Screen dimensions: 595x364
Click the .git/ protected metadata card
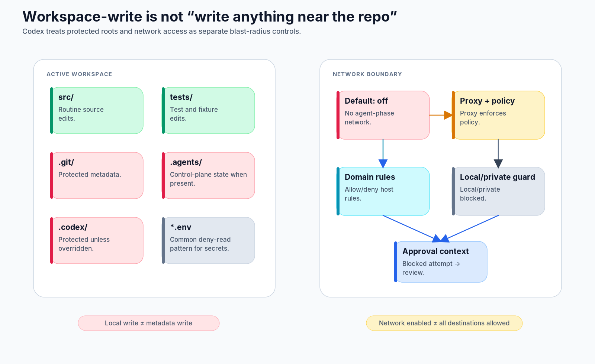[97, 175]
